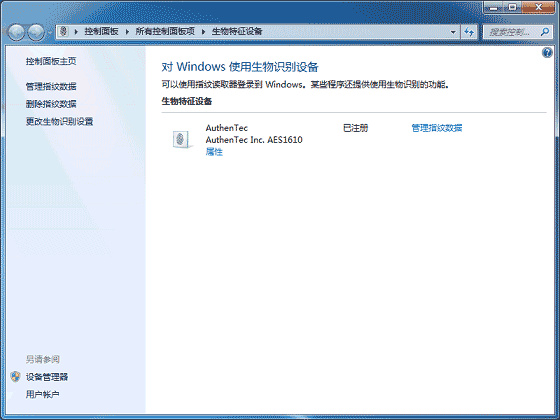Click the 属性 link under AuthenTec

pyautogui.click(x=214, y=152)
